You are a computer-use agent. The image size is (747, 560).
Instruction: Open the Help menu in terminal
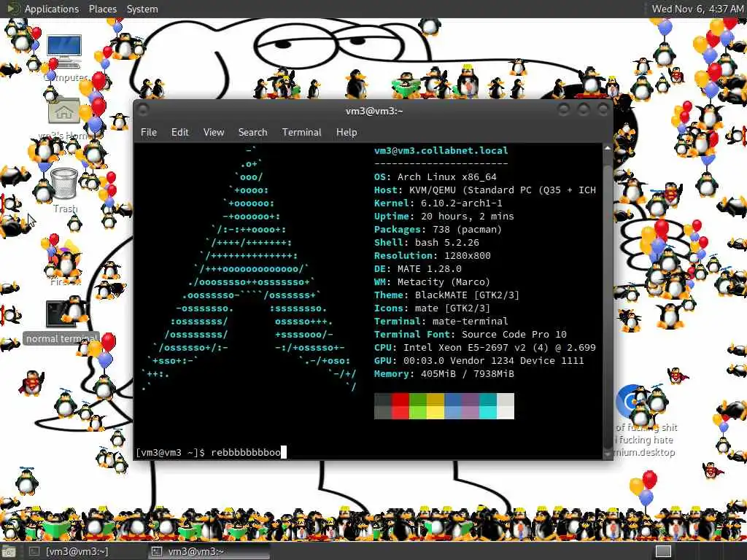(x=347, y=133)
